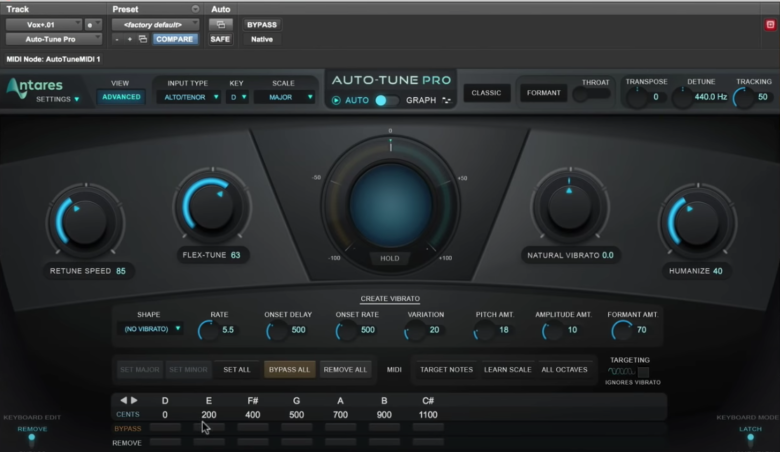Toggle the Keyboard Edit Remove switch
The height and width of the screenshot is (452, 780).
pyautogui.click(x=32, y=439)
